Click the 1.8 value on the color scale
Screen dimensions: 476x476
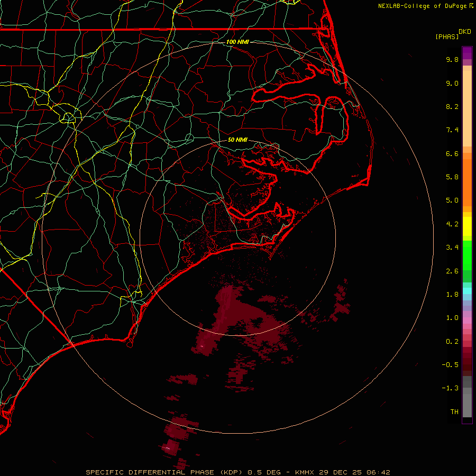[x=452, y=295]
